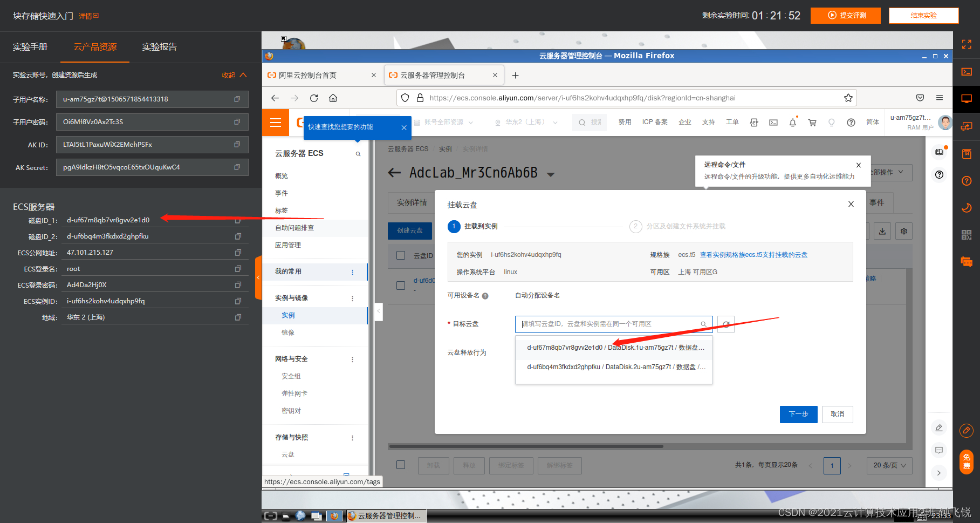Copy the ECS login password value
The image size is (980, 523).
238,285
